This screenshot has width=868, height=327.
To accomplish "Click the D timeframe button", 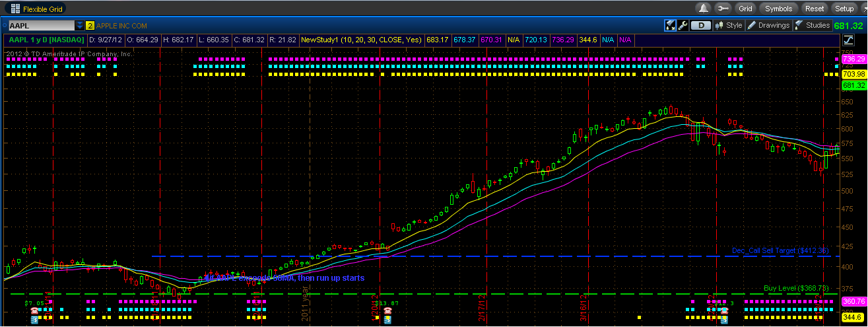I will point(700,26).
